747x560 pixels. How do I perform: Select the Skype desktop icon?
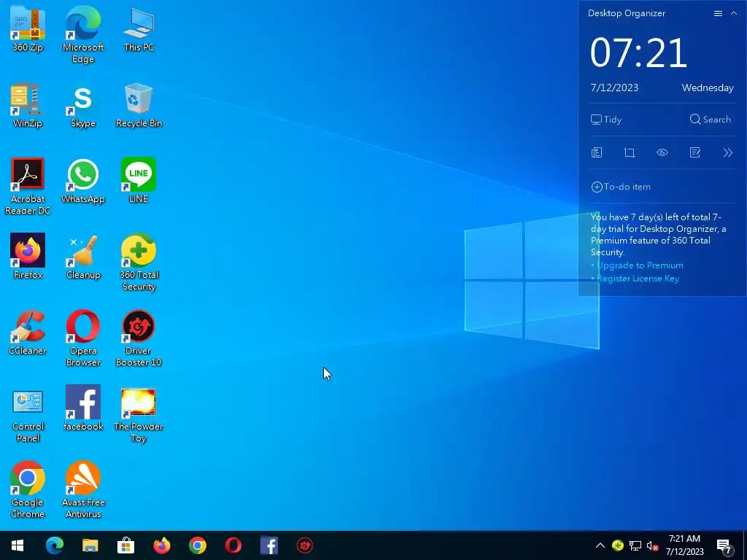point(83,105)
